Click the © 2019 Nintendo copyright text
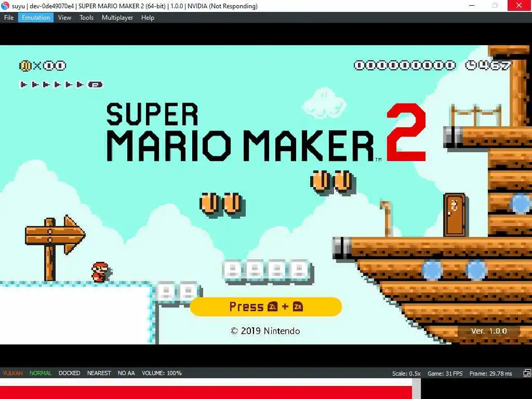The width and height of the screenshot is (532, 399). click(x=265, y=331)
